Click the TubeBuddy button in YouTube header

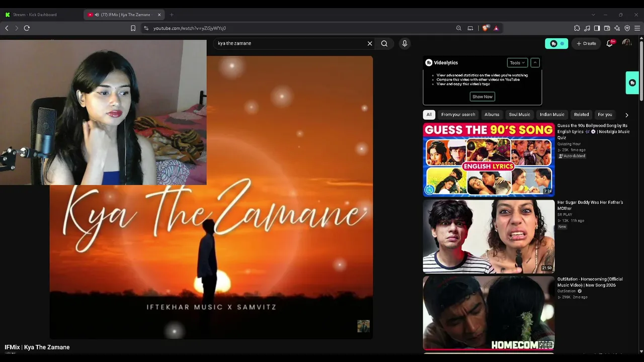coord(556,44)
